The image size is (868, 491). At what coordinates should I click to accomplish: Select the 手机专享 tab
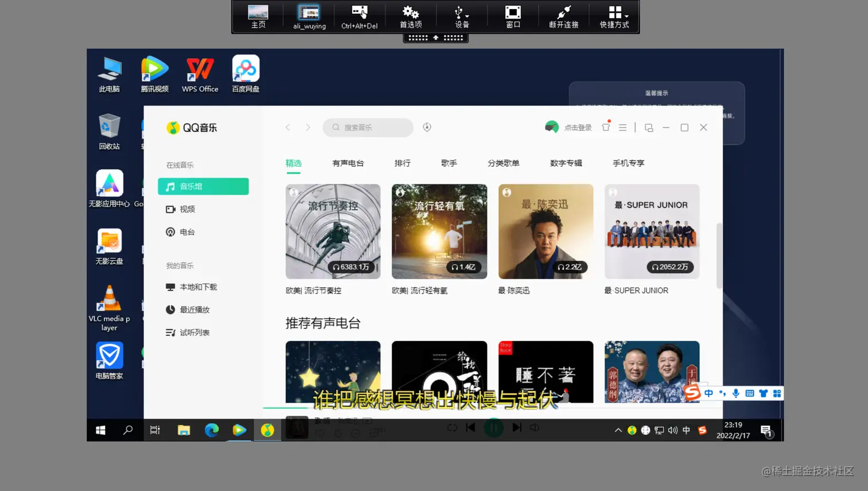(629, 163)
